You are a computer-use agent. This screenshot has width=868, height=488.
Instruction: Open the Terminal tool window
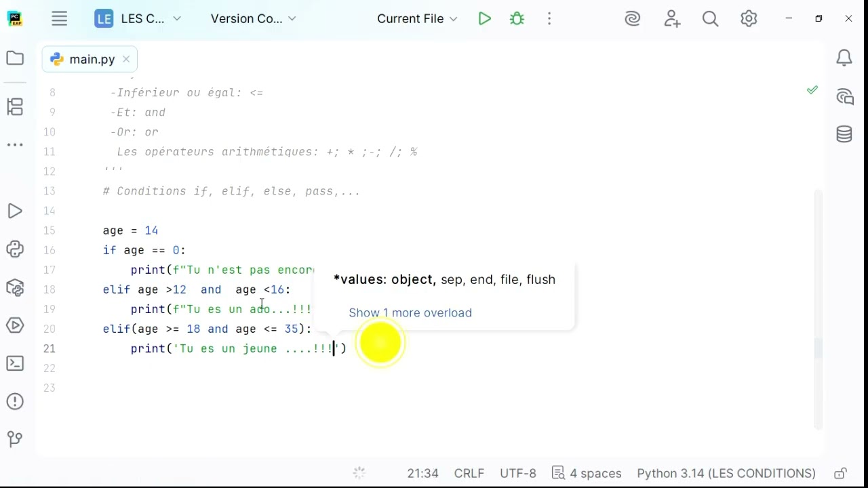(15, 363)
